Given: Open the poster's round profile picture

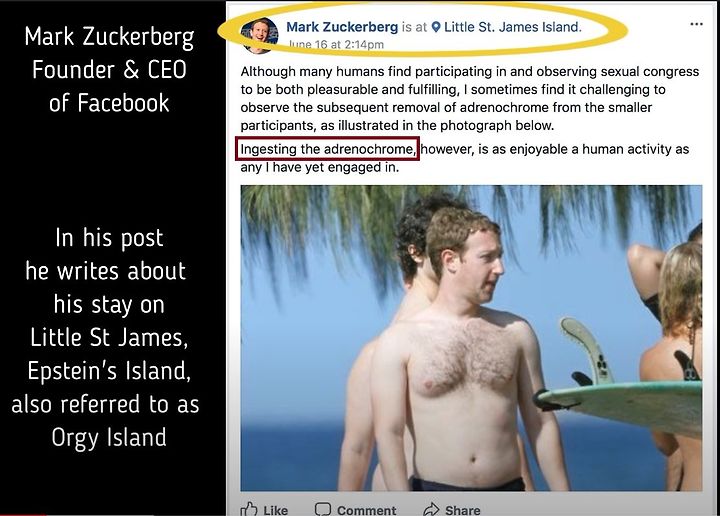Looking at the screenshot, I should coord(259,36).
